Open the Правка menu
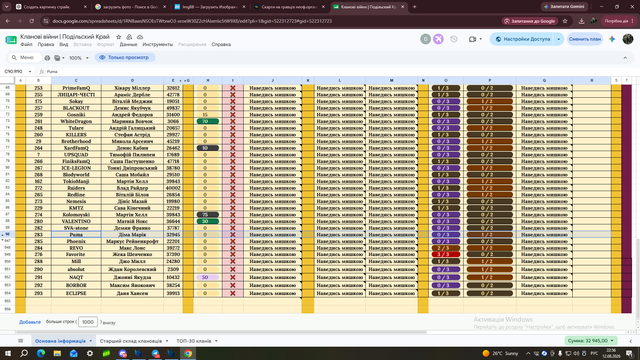Image resolution: width=640 pixels, height=360 pixels. 46,44
